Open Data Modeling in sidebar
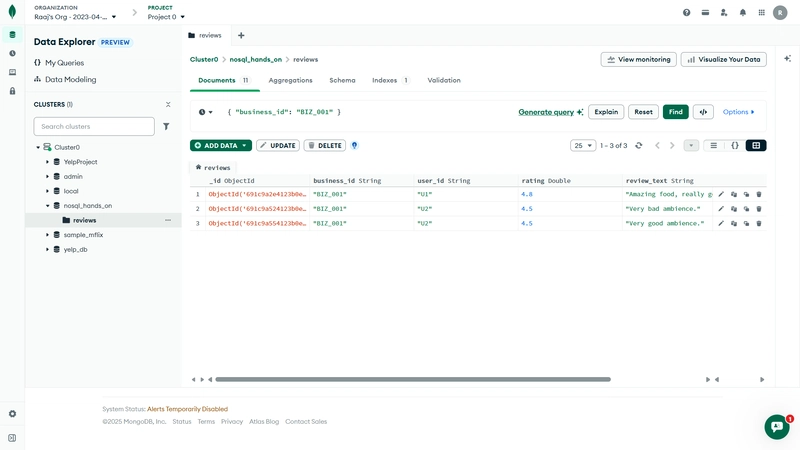 point(65,80)
